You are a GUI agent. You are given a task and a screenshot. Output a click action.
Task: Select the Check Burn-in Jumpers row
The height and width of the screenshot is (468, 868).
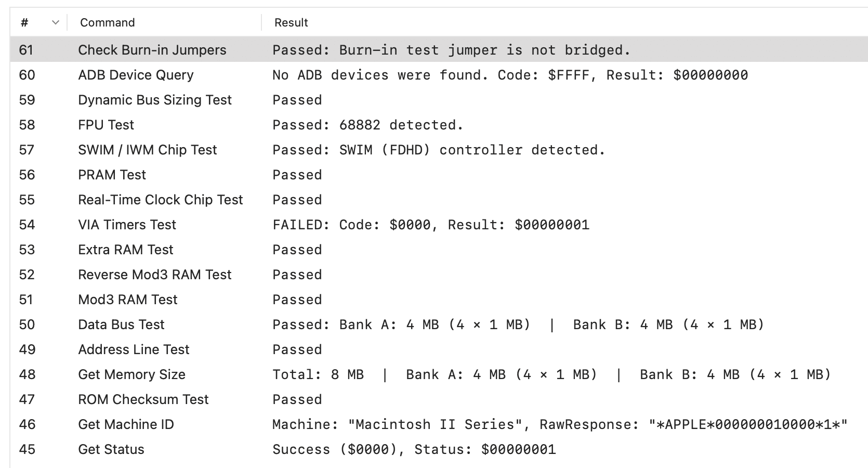[152, 50]
